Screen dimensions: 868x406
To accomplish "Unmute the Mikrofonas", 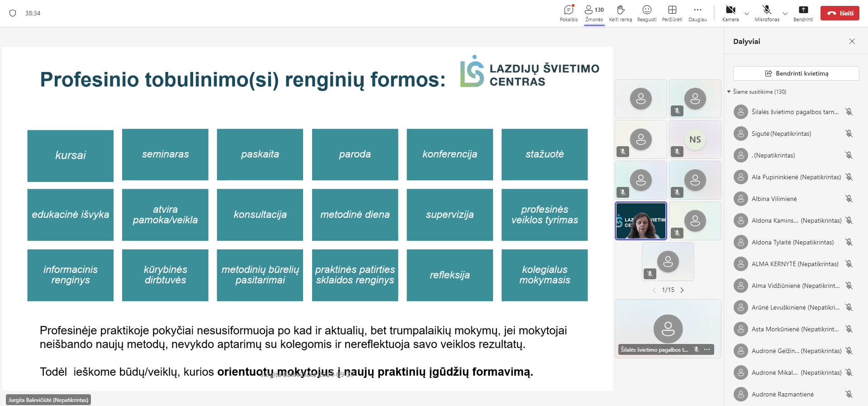I will click(x=767, y=13).
